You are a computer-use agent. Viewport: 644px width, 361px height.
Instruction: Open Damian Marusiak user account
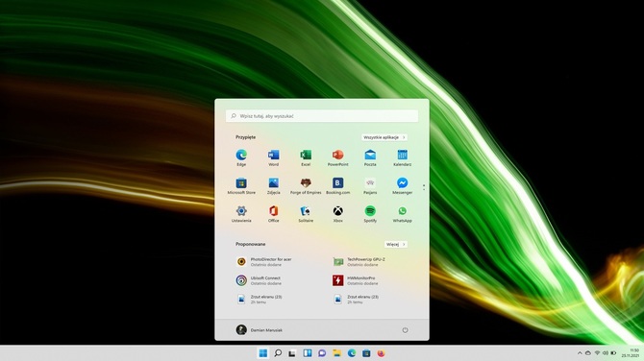click(x=260, y=330)
